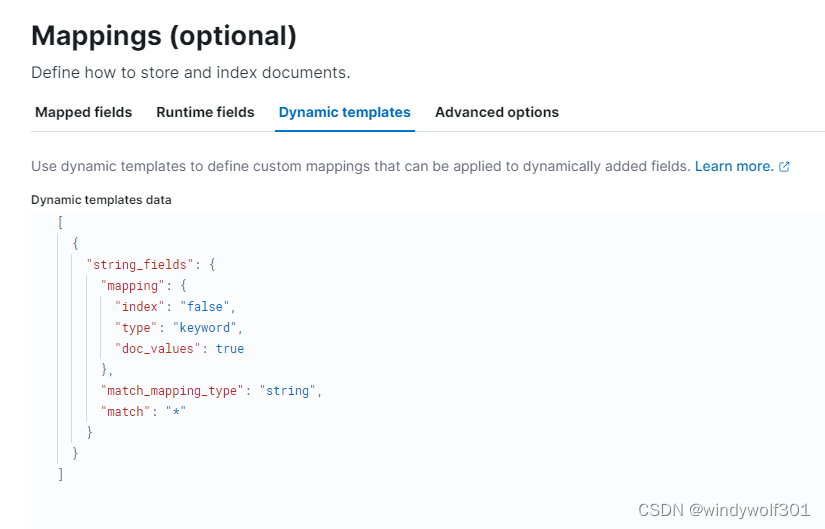This screenshot has width=825, height=529.
Task: Click the Mappings (optional) heading
Action: pyautogui.click(x=164, y=37)
